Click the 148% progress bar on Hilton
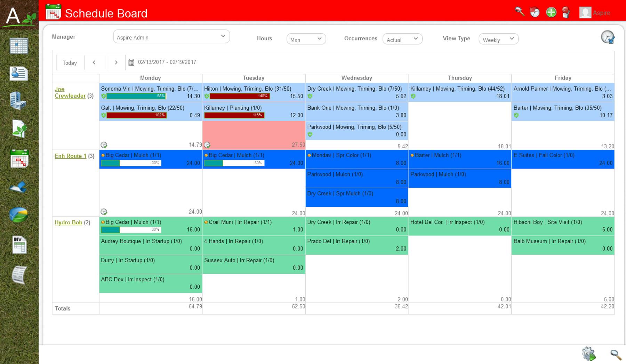626x364 pixels. tap(240, 96)
